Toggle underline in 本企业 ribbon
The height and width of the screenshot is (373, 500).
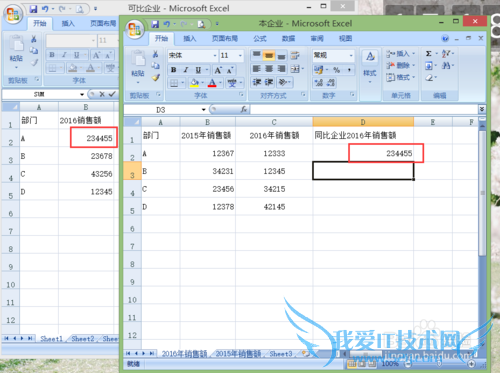coord(198,70)
